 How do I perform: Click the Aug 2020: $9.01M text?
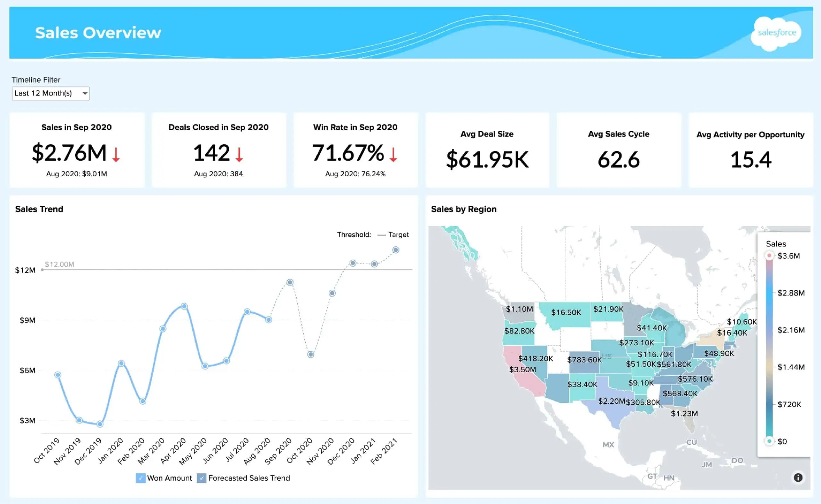coord(76,174)
